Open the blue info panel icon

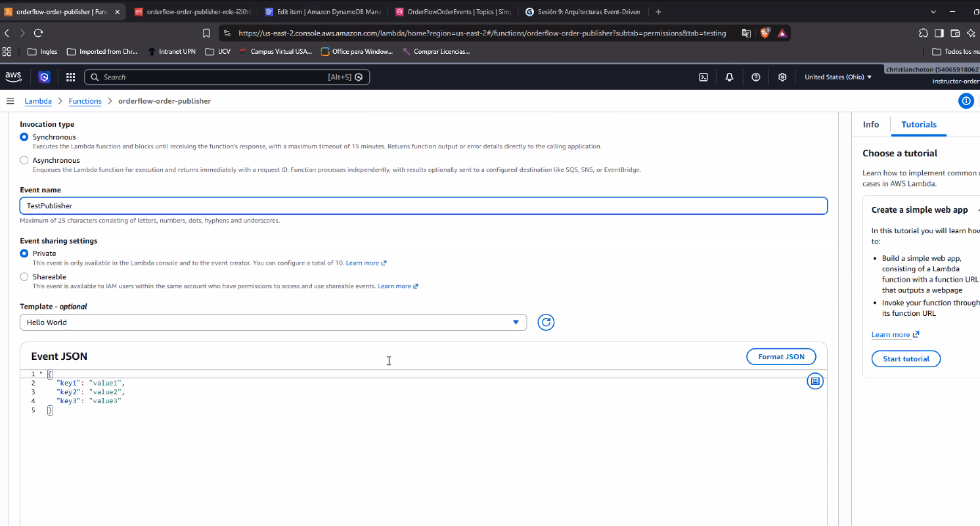click(x=966, y=100)
